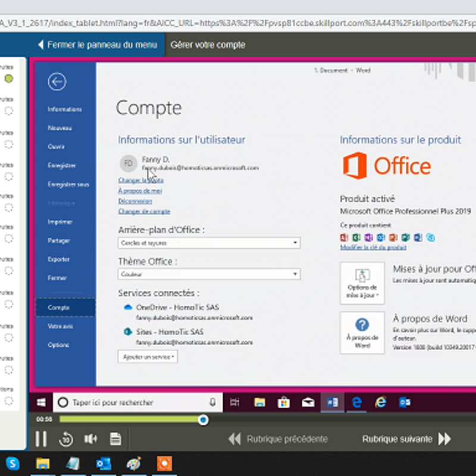Go to Rubrique suivante
The height and width of the screenshot is (476, 476).
[x=406, y=439]
